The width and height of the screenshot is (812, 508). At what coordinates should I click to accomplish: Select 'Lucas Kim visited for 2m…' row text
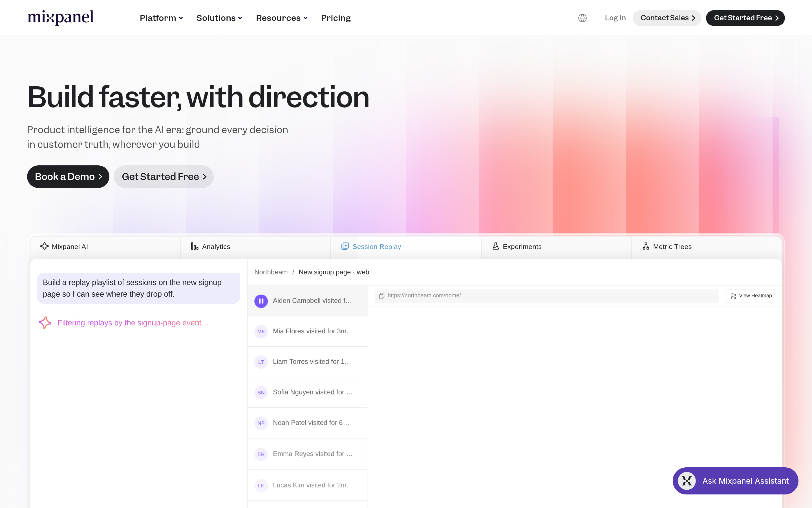click(313, 485)
